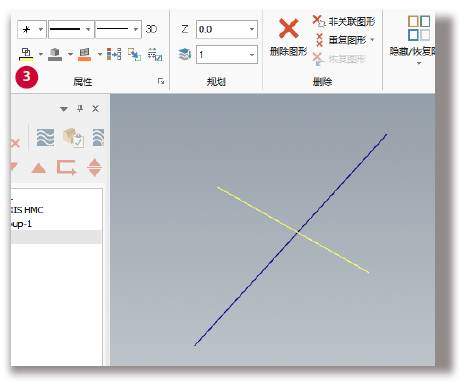The image size is (471, 384).
Task: Click the orange up-down move arrows icon
Action: click(x=94, y=167)
